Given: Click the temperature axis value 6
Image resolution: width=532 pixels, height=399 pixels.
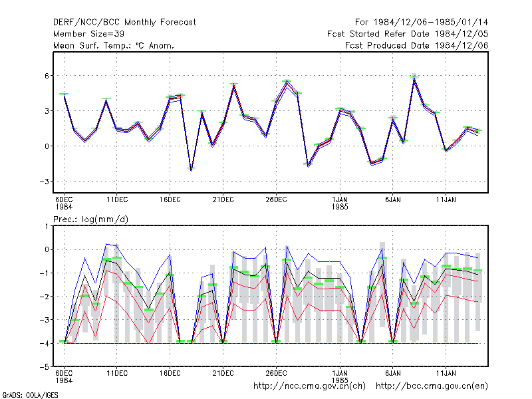Looking at the screenshot, I should (x=47, y=76).
